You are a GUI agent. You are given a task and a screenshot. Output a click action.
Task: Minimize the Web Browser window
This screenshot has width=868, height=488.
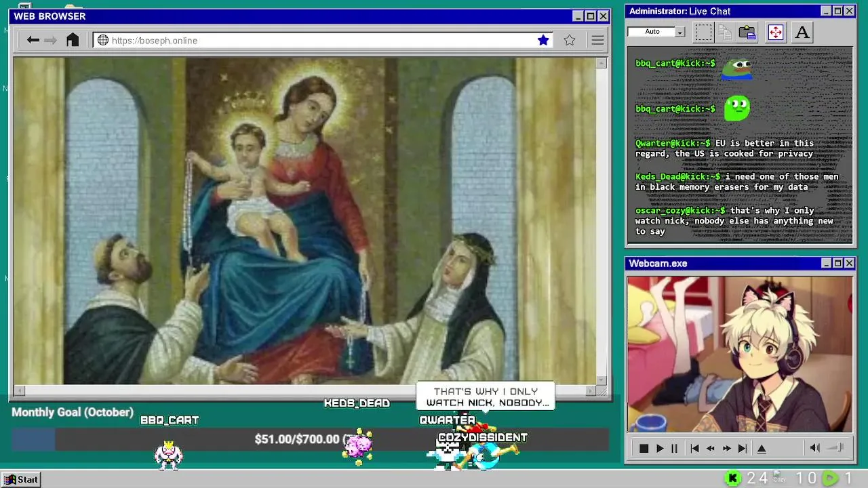(578, 16)
